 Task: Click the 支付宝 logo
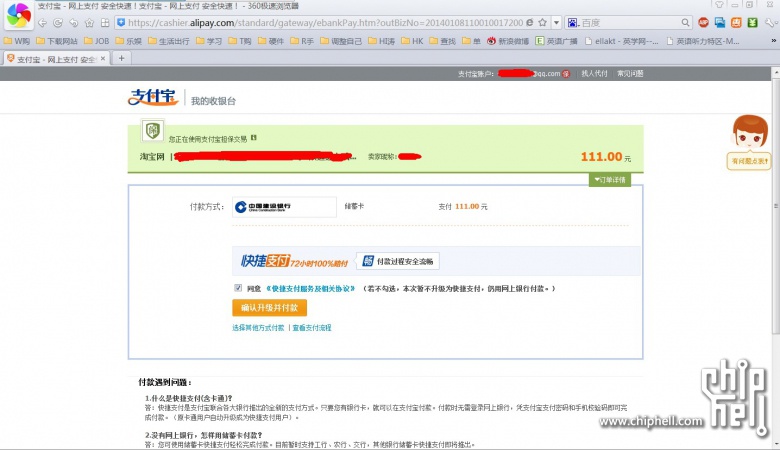(153, 97)
